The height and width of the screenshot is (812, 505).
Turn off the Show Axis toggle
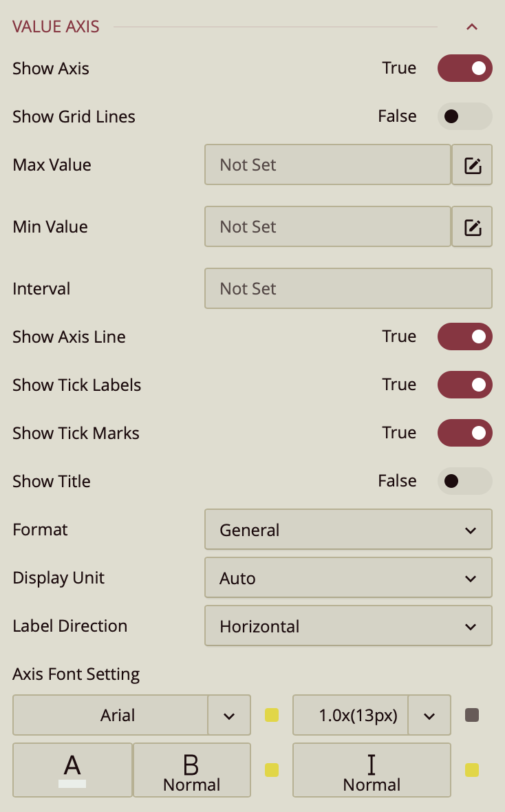coord(465,68)
